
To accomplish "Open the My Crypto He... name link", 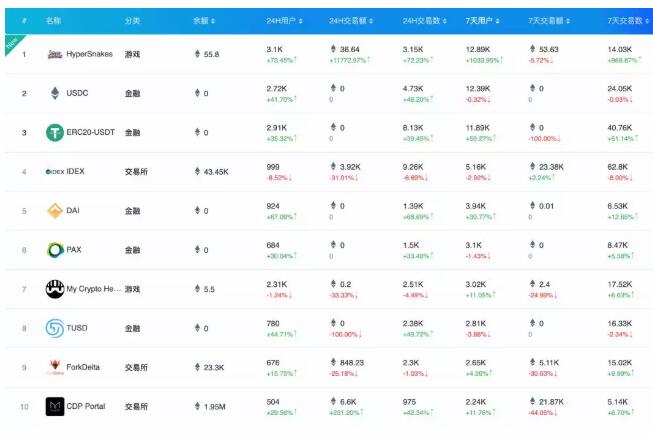I will click(x=94, y=289).
